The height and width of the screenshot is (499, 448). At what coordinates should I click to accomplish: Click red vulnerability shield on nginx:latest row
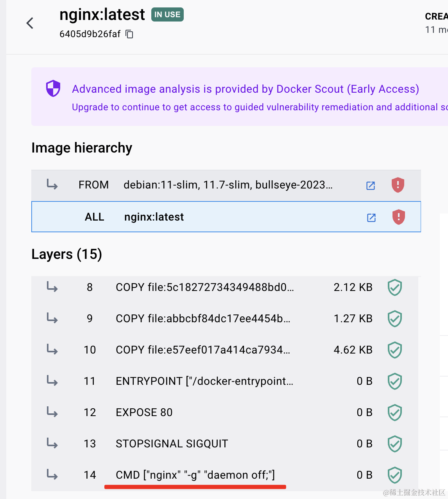pyautogui.click(x=398, y=217)
